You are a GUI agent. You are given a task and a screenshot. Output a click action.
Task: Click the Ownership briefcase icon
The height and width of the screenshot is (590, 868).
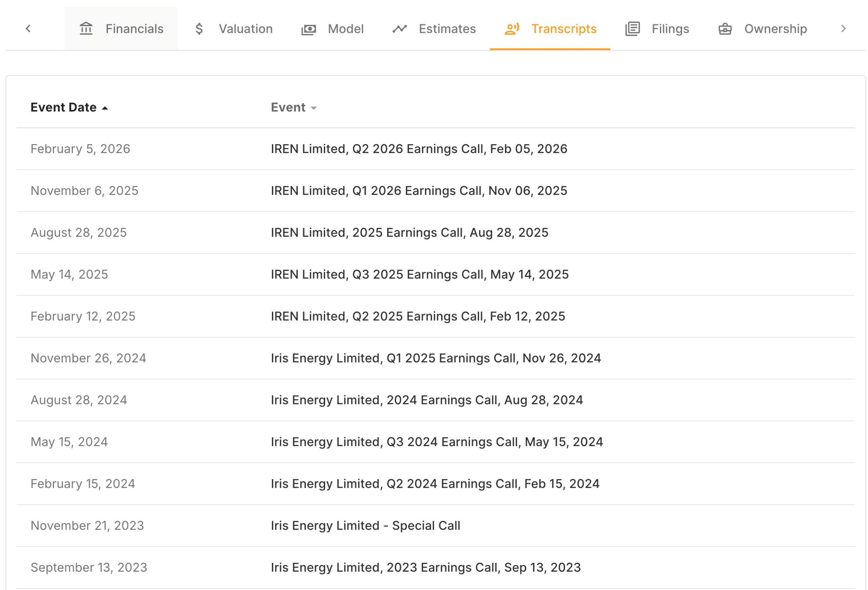[725, 29]
